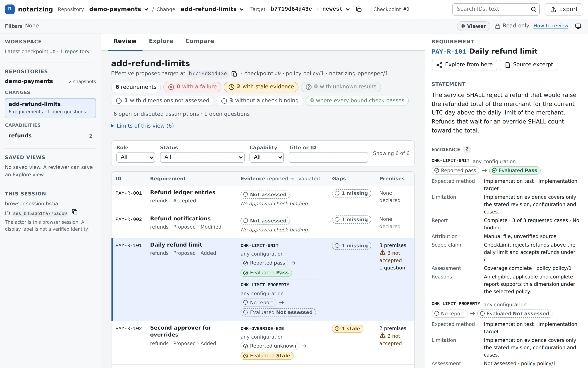Open the add-refund-limits change dropdown
Viewport: 588px width, 368px height.
click(212, 9)
